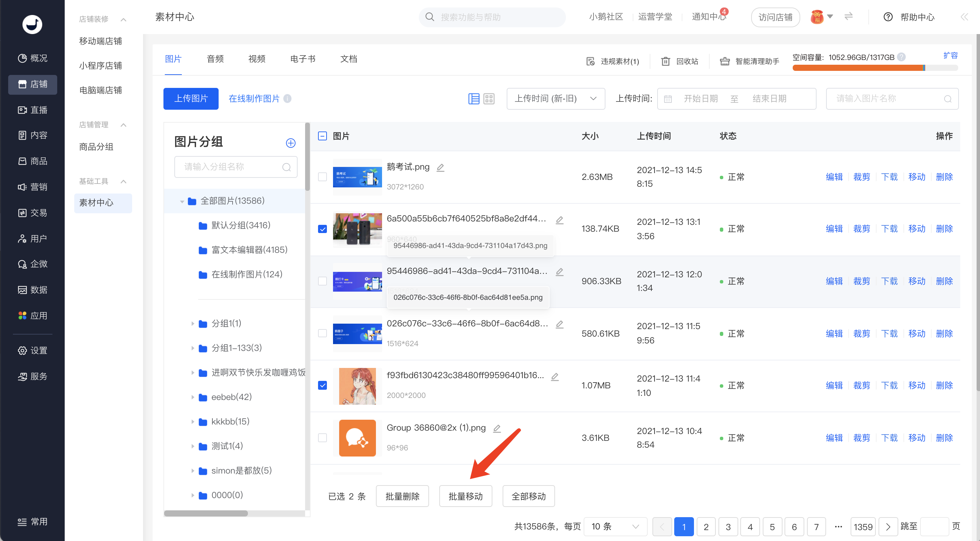Check the 026c076c-33c6 image row
This screenshot has height=541, width=980.
pyautogui.click(x=322, y=333)
